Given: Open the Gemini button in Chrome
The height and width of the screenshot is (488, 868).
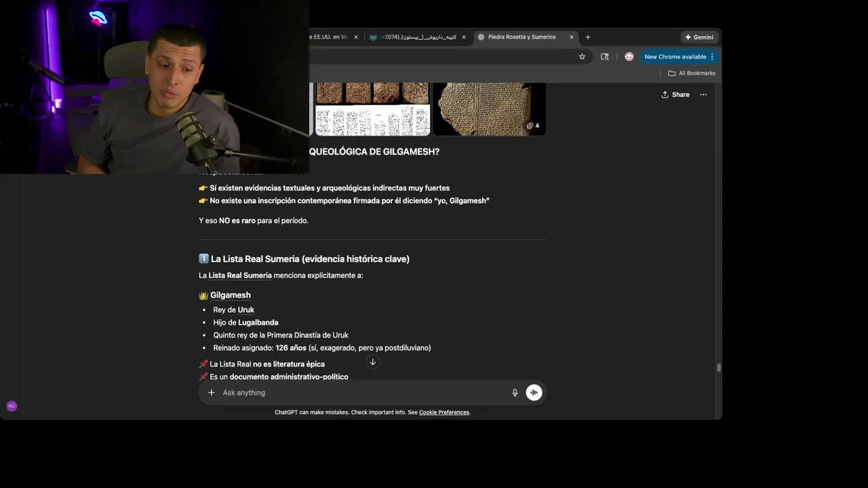Looking at the screenshot, I should [x=699, y=37].
